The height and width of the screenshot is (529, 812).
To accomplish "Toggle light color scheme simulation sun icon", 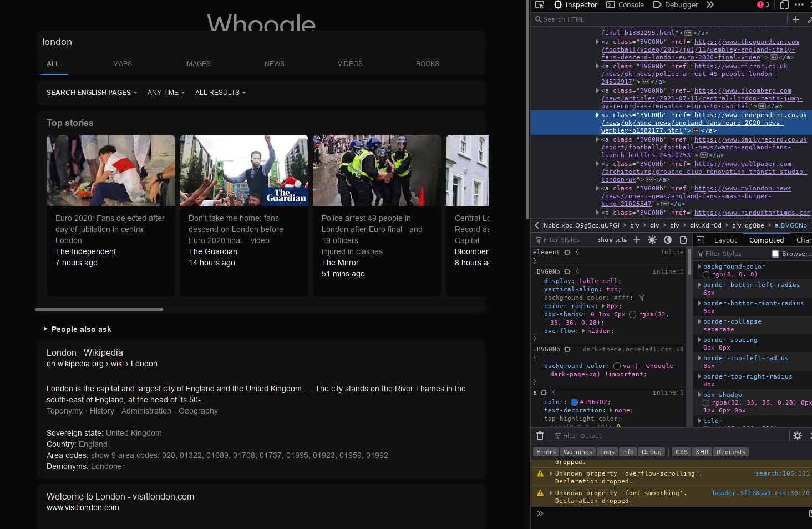I will [652, 240].
